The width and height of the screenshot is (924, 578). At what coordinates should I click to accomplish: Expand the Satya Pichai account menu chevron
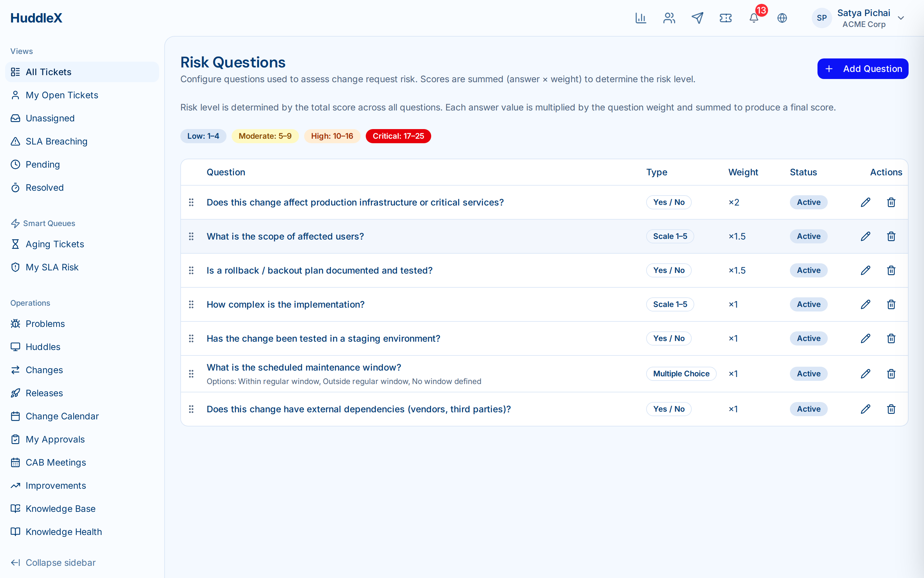[901, 18]
